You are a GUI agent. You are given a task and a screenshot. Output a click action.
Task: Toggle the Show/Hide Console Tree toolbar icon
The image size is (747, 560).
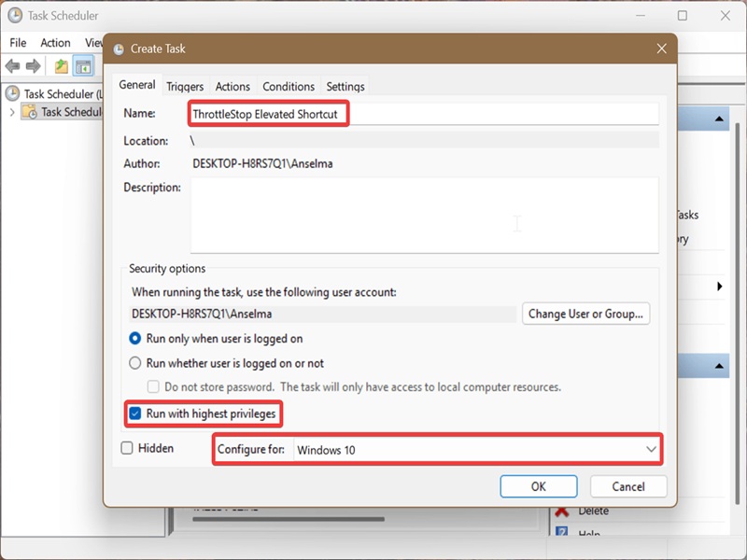coord(83,66)
